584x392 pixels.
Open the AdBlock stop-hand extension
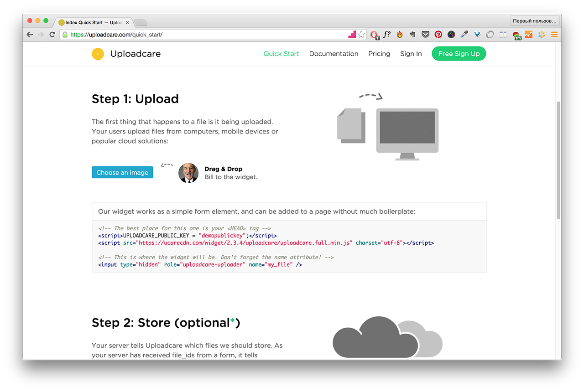374,34
